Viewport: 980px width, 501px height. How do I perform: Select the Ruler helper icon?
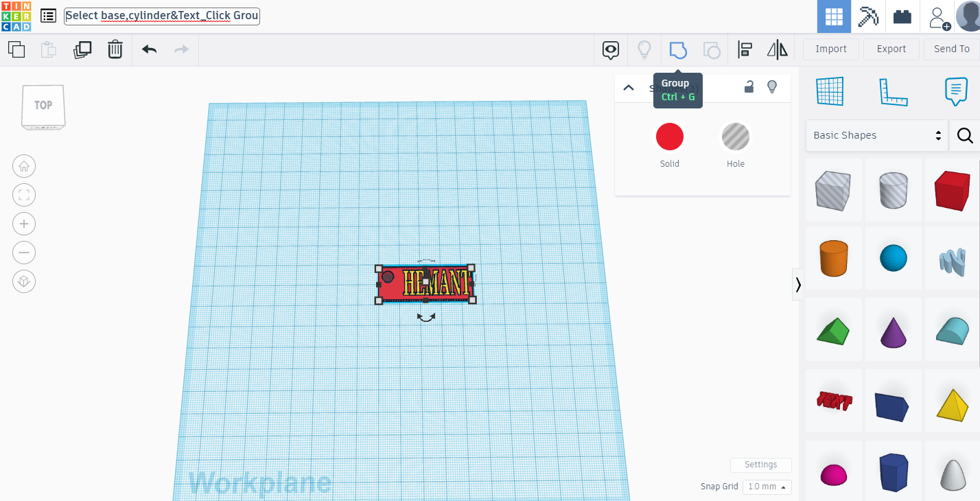pyautogui.click(x=894, y=91)
